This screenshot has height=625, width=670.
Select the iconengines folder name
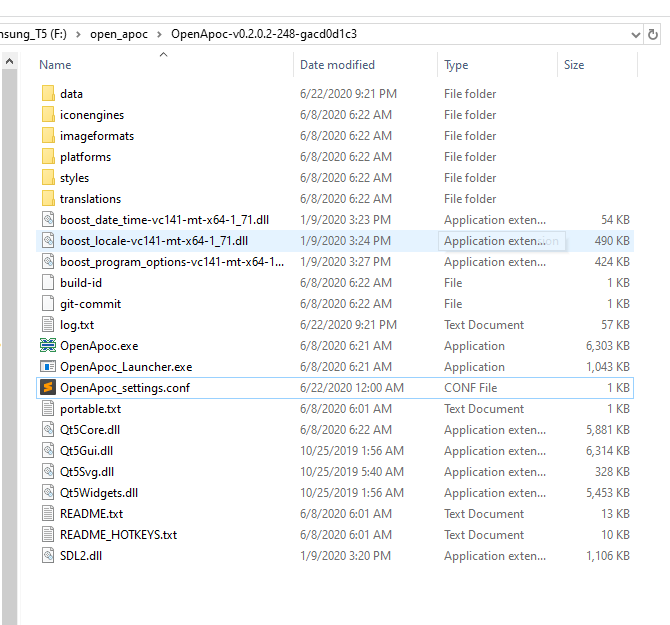(92, 115)
